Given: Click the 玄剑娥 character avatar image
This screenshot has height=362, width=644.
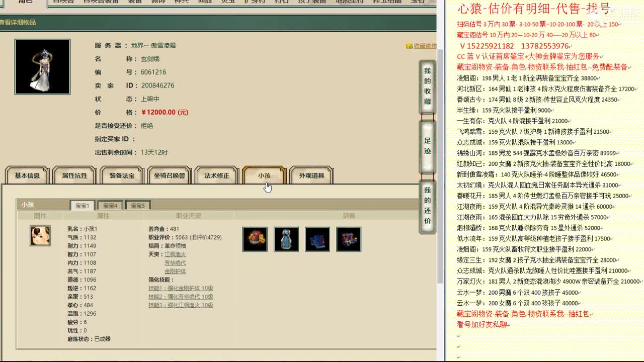Looking at the screenshot, I should [42, 67].
